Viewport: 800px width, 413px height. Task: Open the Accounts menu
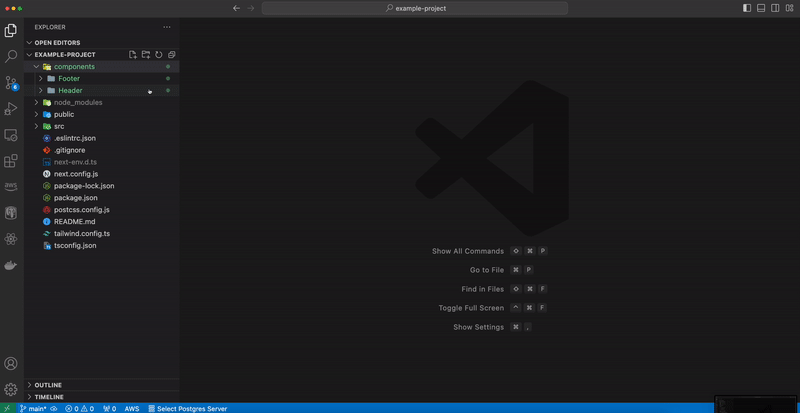point(11,363)
